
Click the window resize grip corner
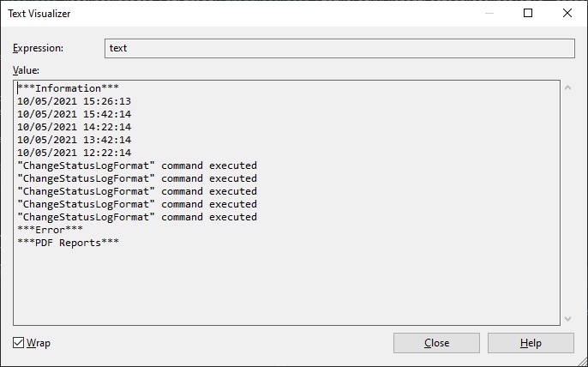point(582,362)
